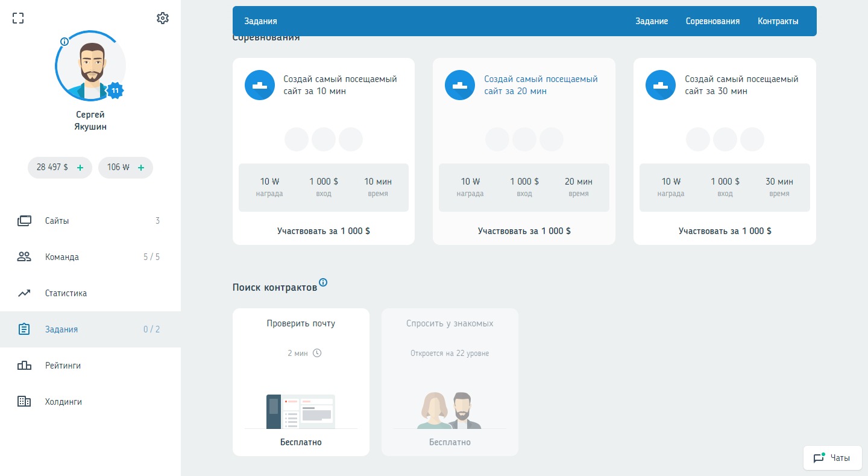Open settings gear icon
This screenshot has height=476, width=868.
(162, 18)
